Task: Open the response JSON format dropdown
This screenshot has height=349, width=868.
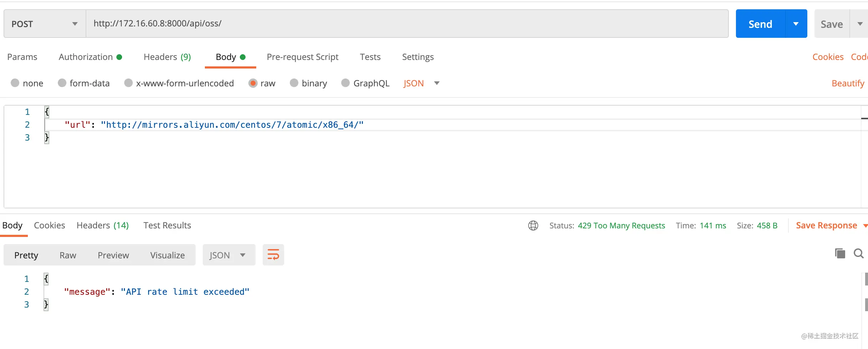Action: [x=229, y=255]
